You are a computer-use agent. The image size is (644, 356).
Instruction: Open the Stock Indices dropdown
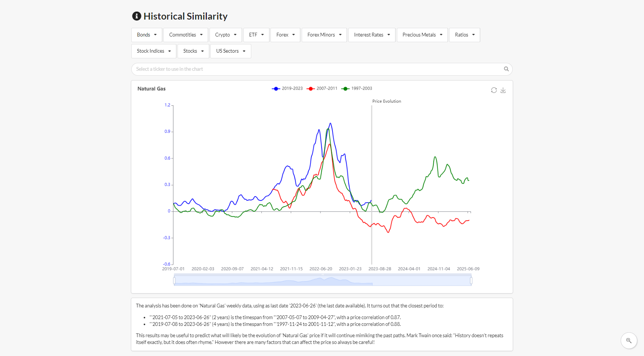tap(153, 51)
